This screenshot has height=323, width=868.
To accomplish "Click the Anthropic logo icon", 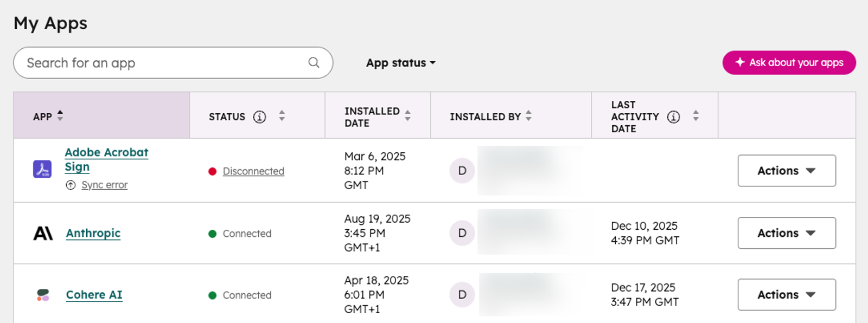I will click(43, 233).
